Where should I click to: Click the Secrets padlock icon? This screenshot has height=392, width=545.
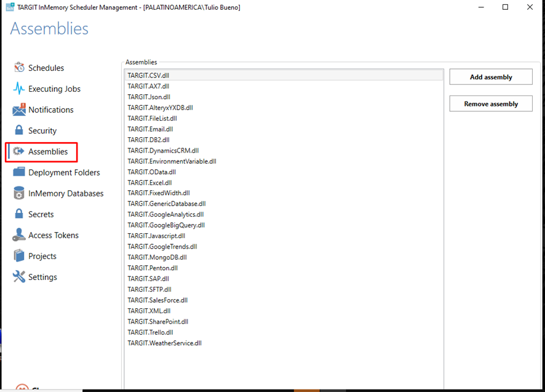point(19,214)
